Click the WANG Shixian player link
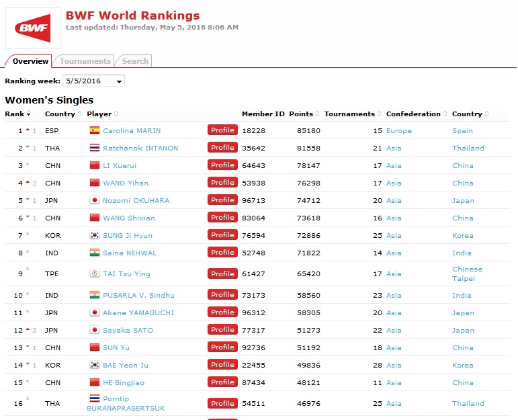 point(129,218)
